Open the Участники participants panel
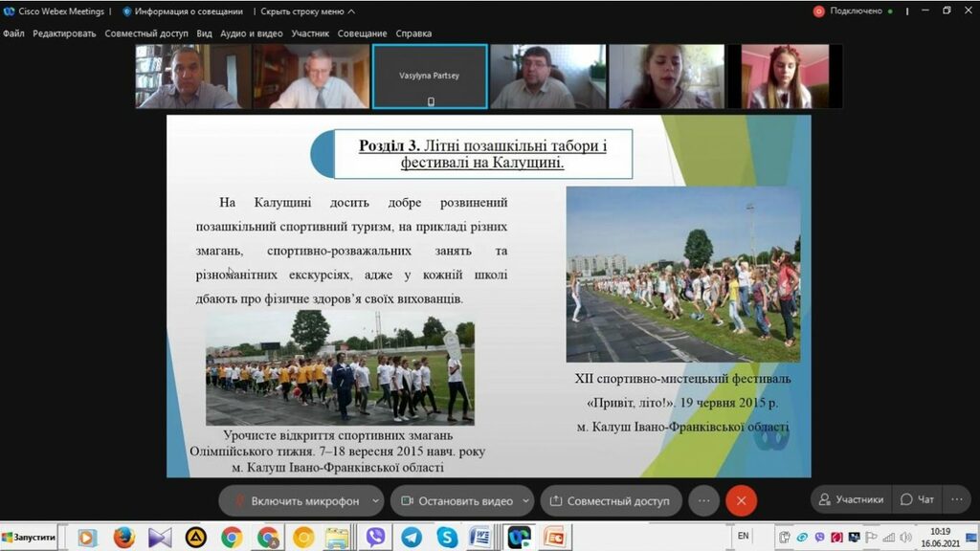 pos(849,499)
